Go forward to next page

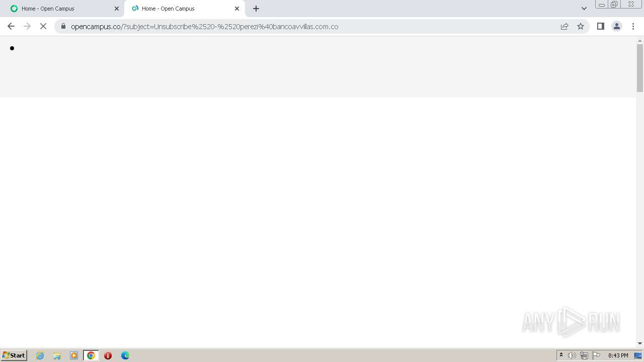27,26
